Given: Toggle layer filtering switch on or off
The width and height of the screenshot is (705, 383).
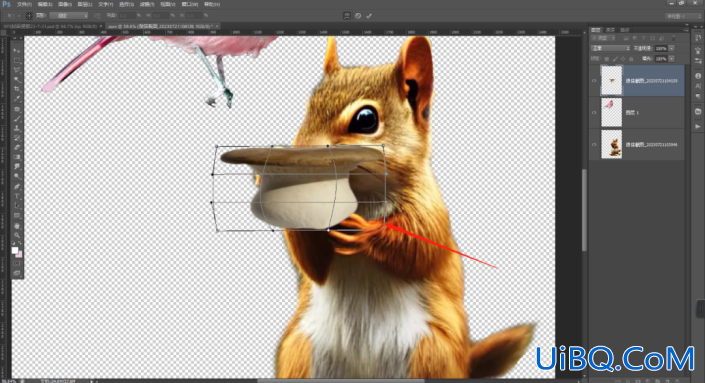Looking at the screenshot, I should coord(674,39).
